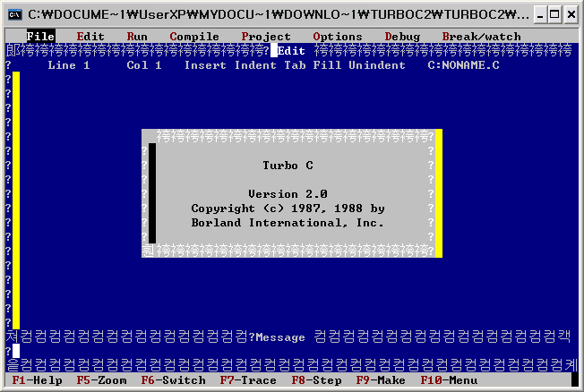The image size is (584, 392).
Task: Minimize the console window
Action: pyautogui.click(x=540, y=15)
